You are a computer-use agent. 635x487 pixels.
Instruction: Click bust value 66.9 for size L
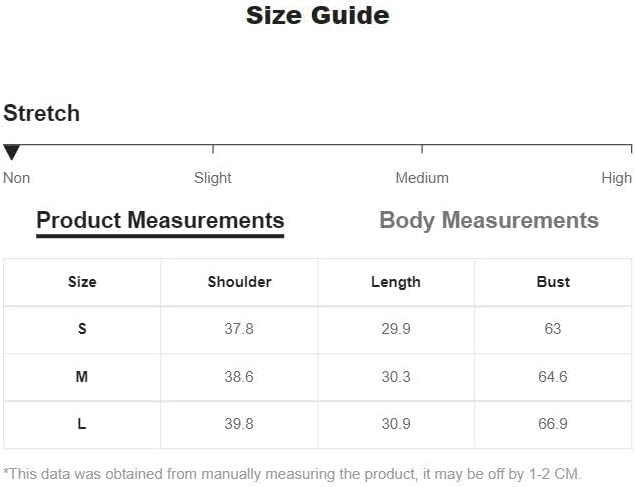click(553, 424)
